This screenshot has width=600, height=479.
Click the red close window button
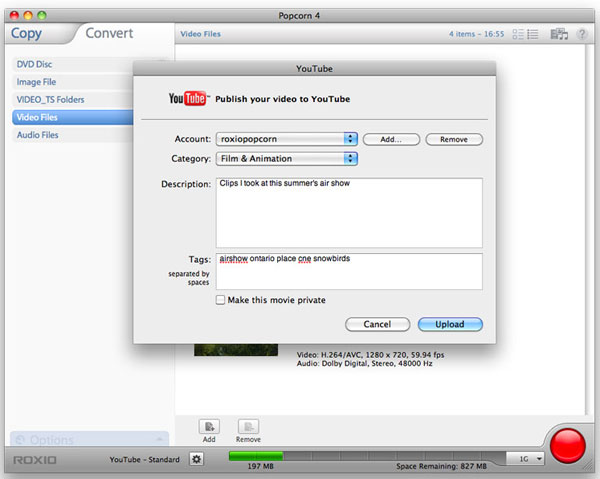[x=15, y=15]
